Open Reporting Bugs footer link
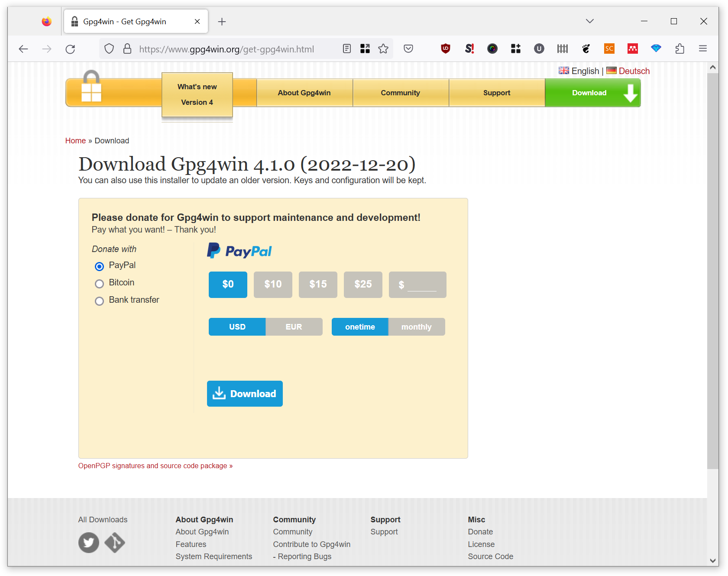The image size is (728, 576). (x=304, y=557)
